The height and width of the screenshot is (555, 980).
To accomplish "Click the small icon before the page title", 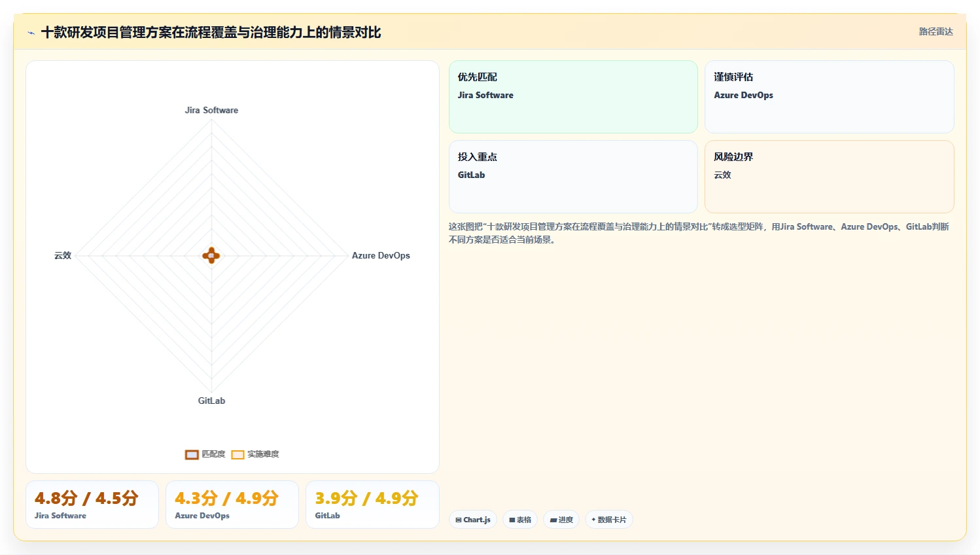I will [x=31, y=33].
